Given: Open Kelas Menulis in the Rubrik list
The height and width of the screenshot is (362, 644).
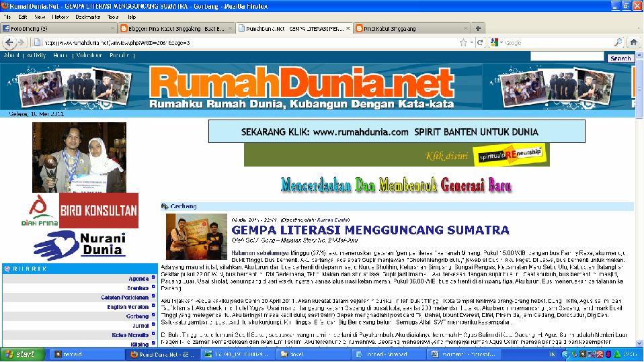Looking at the screenshot, I should [x=130, y=335].
